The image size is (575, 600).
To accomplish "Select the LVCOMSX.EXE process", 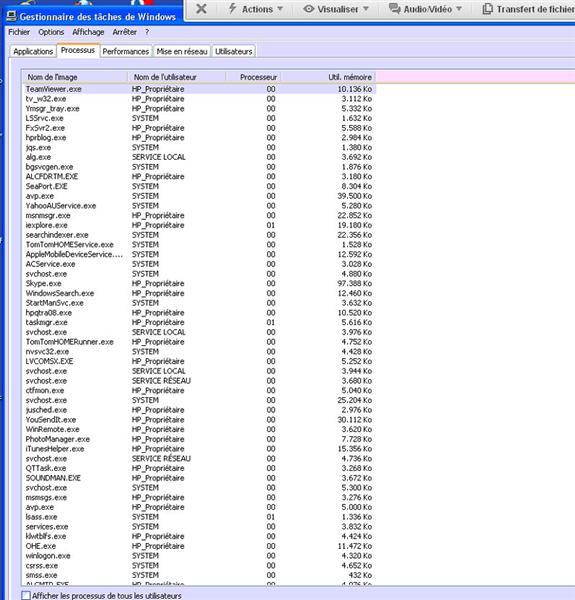I will 199,361.
